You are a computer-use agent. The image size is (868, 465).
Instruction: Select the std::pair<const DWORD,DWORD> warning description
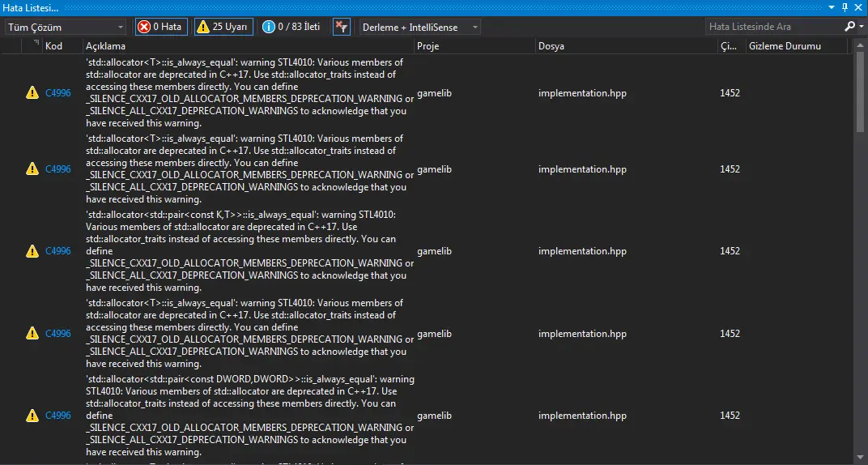(x=249, y=415)
